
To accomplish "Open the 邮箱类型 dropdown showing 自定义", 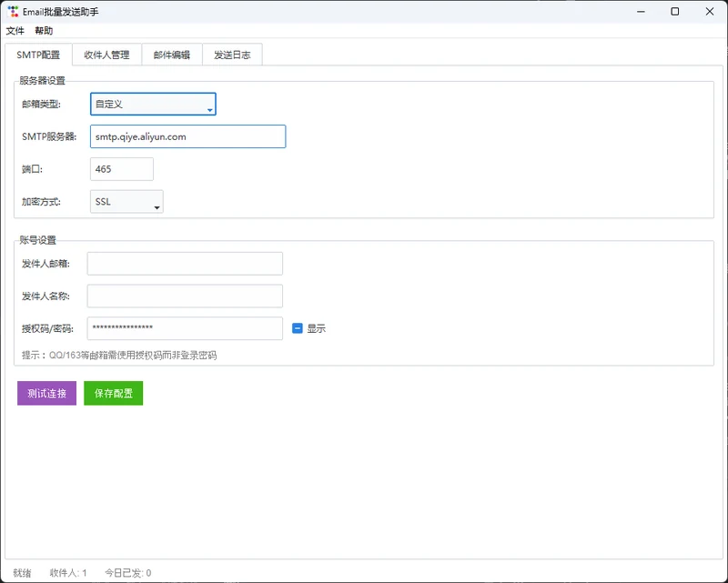I will 153,104.
